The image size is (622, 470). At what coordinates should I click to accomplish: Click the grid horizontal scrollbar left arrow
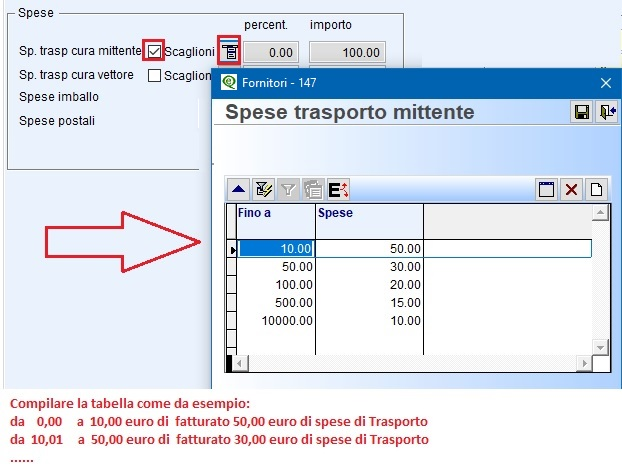[x=240, y=363]
